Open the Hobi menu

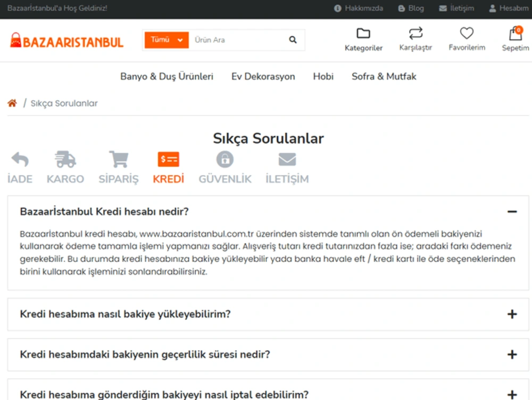323,76
